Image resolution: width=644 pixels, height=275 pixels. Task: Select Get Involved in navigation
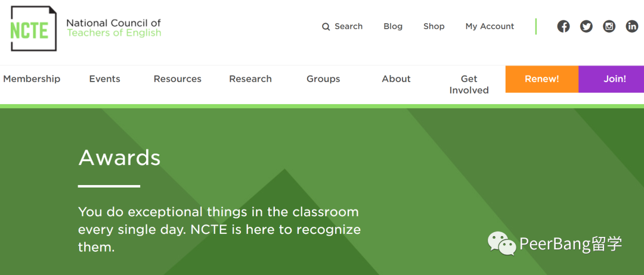click(469, 85)
